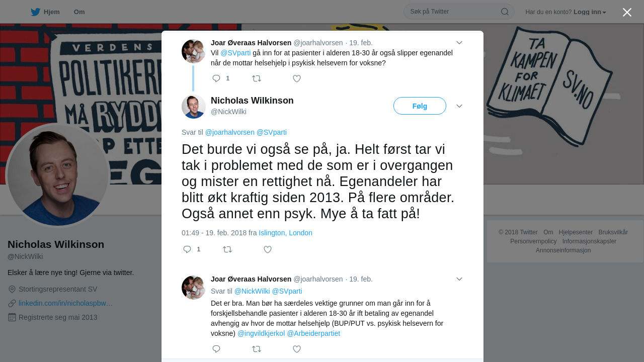Click the reply icon on Joar's first tweet
Screen dimensions: 644x362
pyautogui.click(x=216, y=78)
